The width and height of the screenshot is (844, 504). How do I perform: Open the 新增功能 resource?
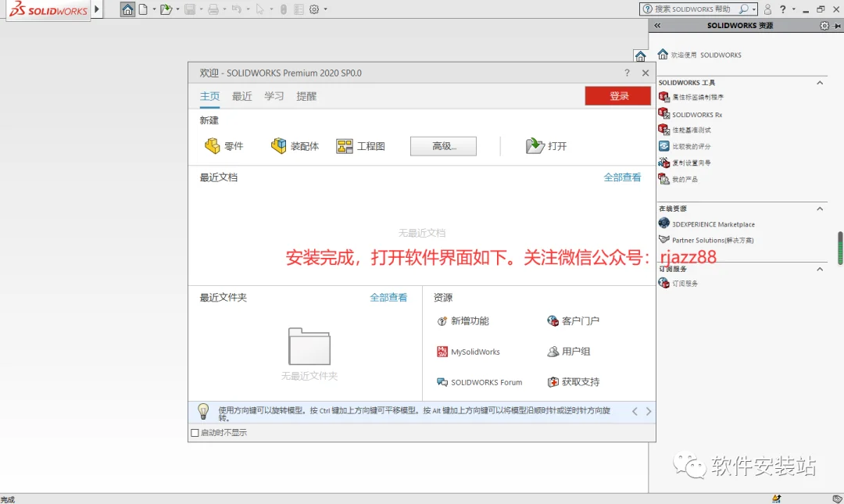pos(463,321)
